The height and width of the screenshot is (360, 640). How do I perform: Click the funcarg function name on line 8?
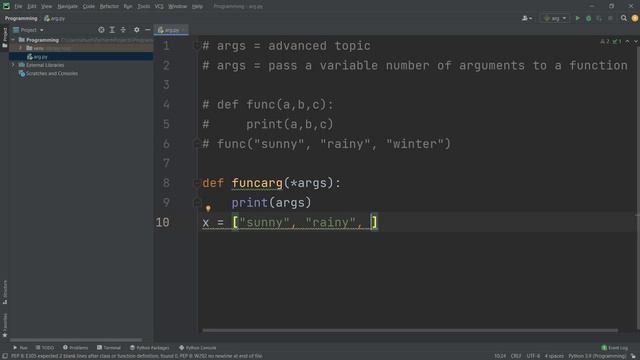pyautogui.click(x=257, y=183)
